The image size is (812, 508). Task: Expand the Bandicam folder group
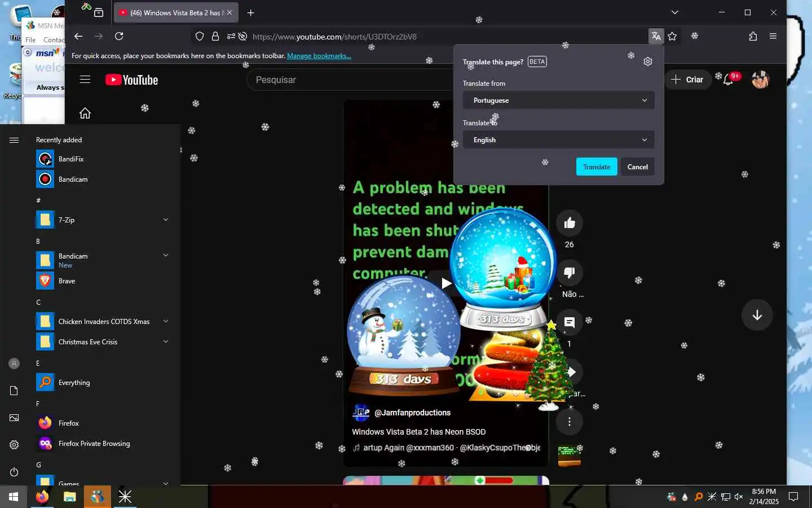(166, 255)
